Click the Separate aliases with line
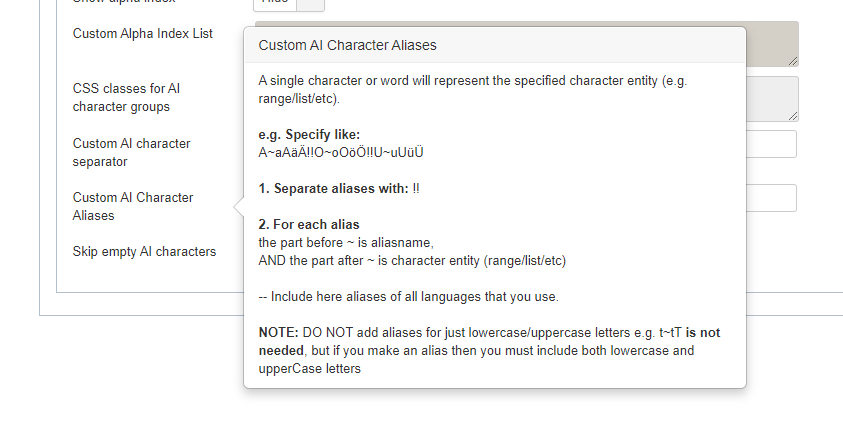Screen dimensions: 843x442 (x=339, y=189)
